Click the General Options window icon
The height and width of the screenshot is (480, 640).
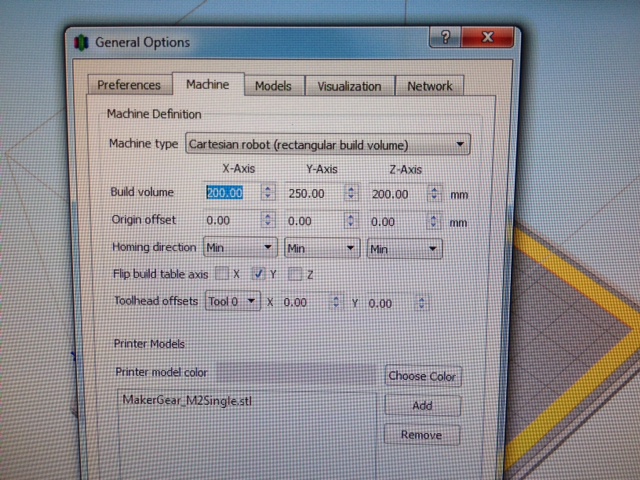coord(82,42)
